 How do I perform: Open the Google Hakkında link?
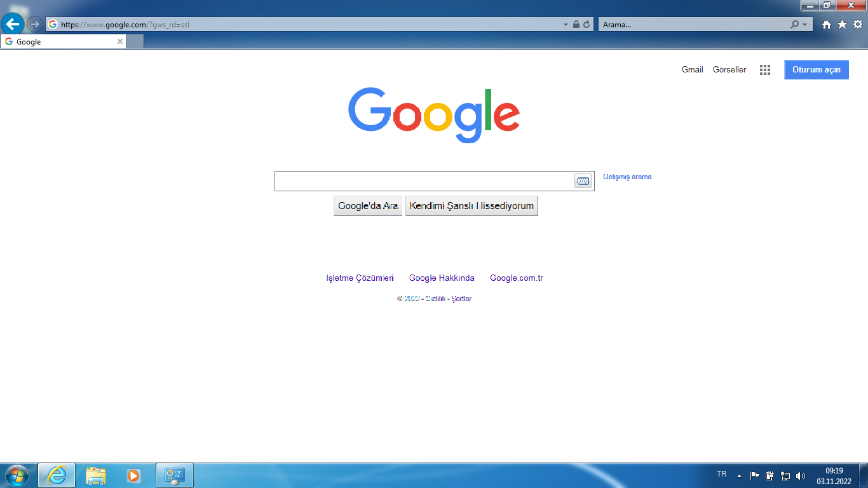pyautogui.click(x=442, y=278)
